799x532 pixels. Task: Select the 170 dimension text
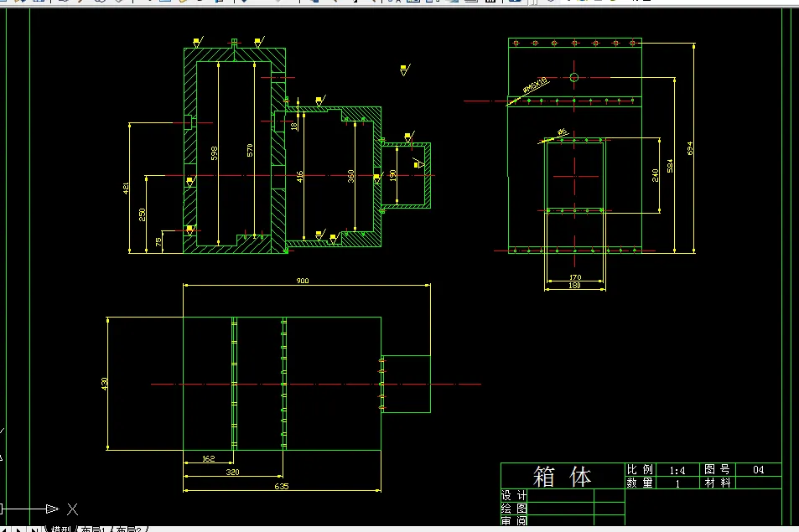[x=575, y=277]
